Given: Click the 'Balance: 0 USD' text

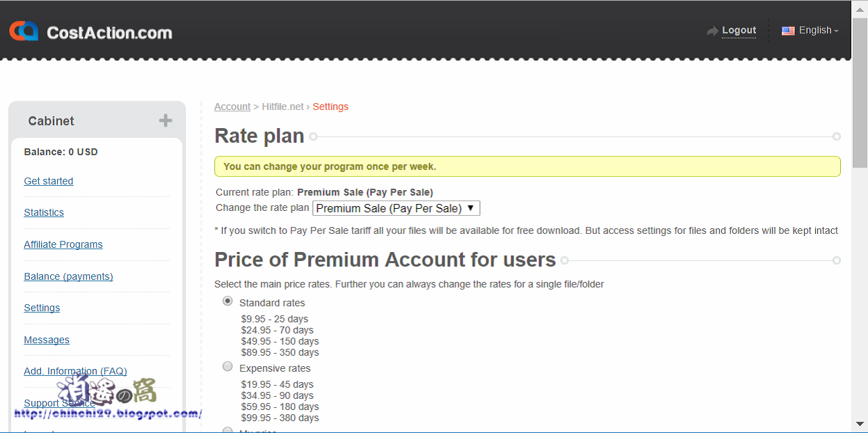Looking at the screenshot, I should coord(61,152).
